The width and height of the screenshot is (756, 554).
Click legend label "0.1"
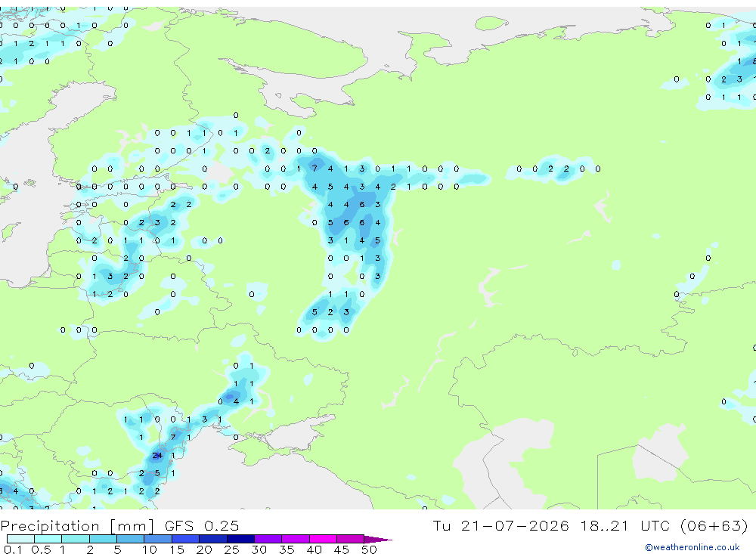13,549
